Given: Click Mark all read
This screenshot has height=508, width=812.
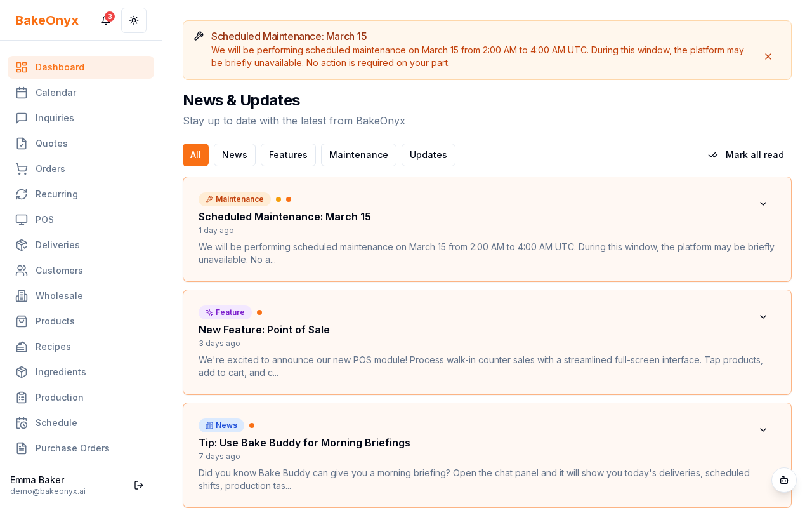Looking at the screenshot, I should 746,155.
